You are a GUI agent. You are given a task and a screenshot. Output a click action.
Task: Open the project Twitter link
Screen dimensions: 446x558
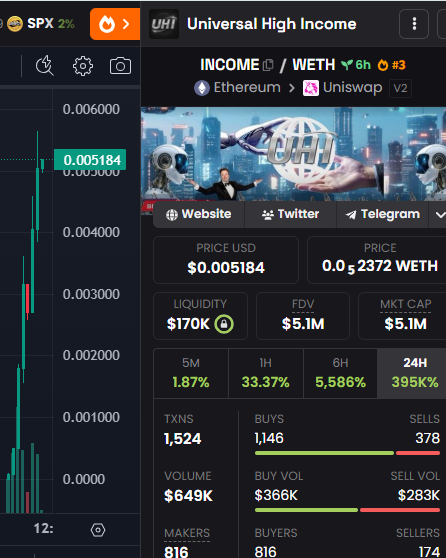click(290, 214)
